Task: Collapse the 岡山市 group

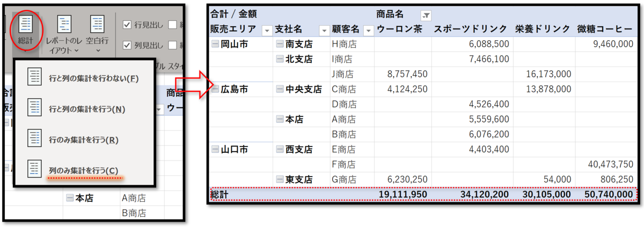Action: click(215, 45)
